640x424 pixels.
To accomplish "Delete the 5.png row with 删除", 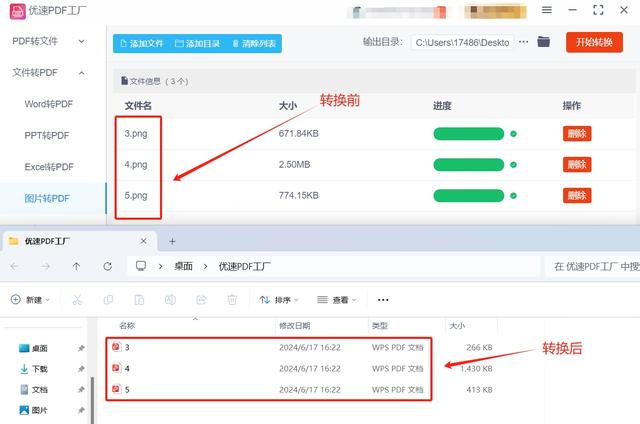I will click(577, 195).
